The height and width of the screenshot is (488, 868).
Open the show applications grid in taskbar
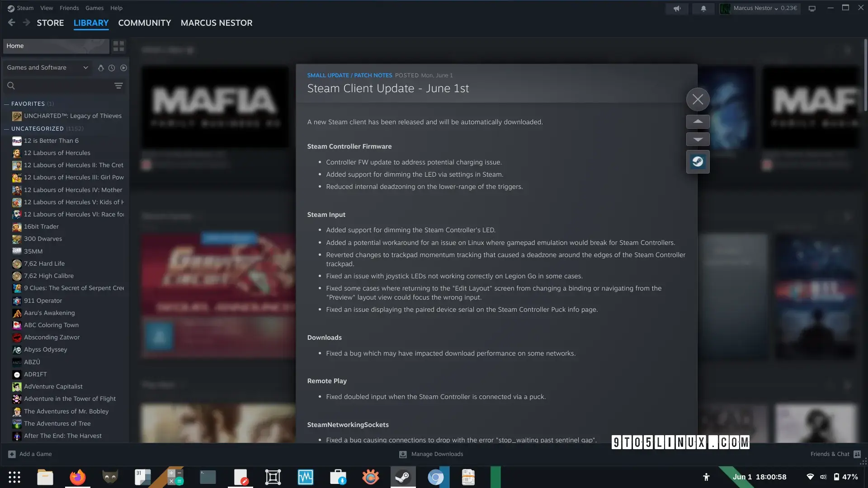pyautogui.click(x=14, y=477)
